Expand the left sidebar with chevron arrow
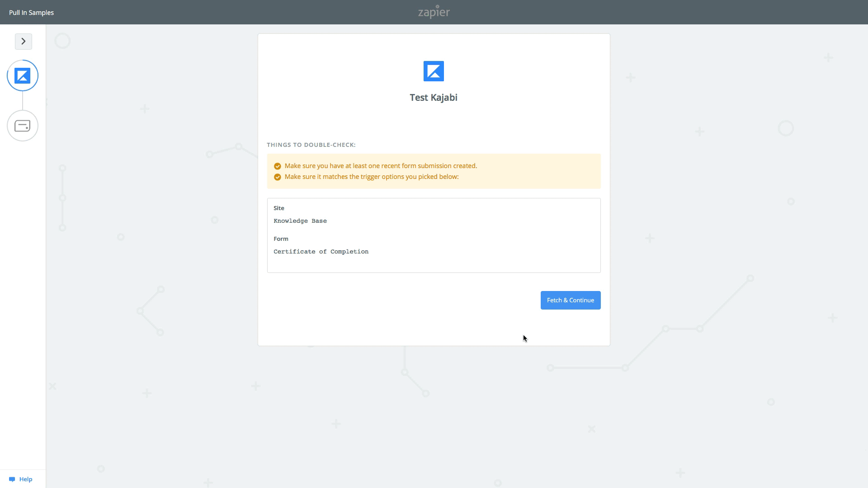The height and width of the screenshot is (488, 868). 24,42
